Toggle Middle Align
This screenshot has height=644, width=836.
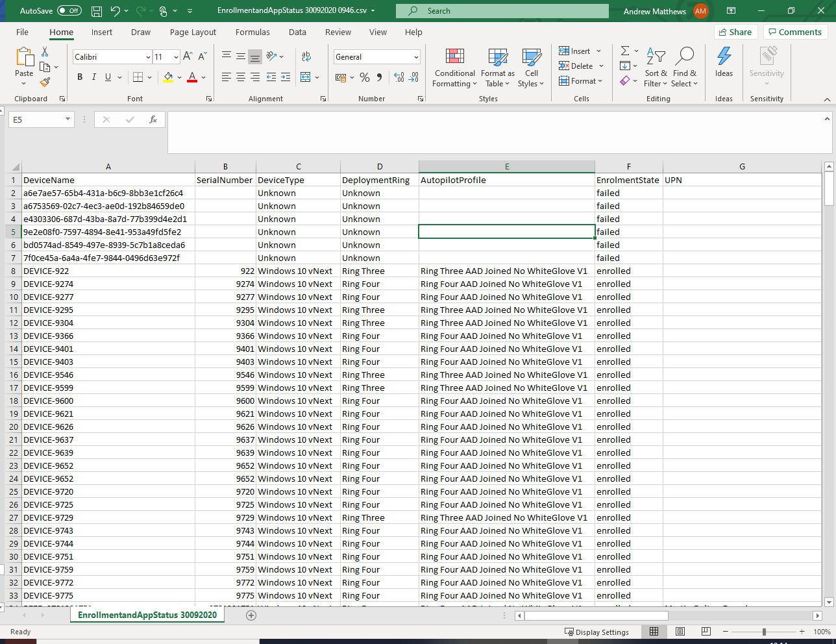coord(241,56)
